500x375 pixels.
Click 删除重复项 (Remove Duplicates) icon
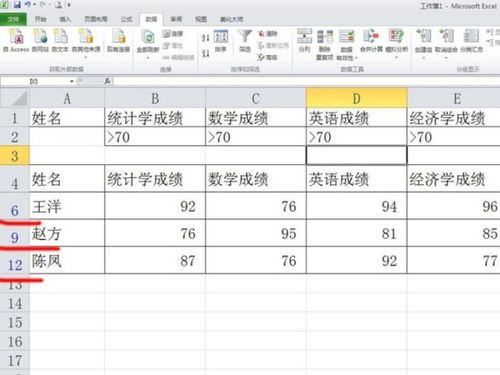click(x=325, y=44)
